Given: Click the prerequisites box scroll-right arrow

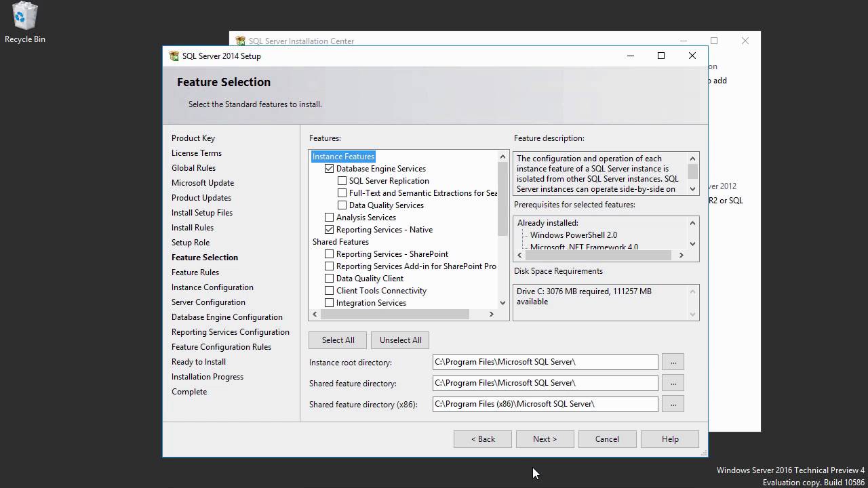Looking at the screenshot, I should coord(682,256).
